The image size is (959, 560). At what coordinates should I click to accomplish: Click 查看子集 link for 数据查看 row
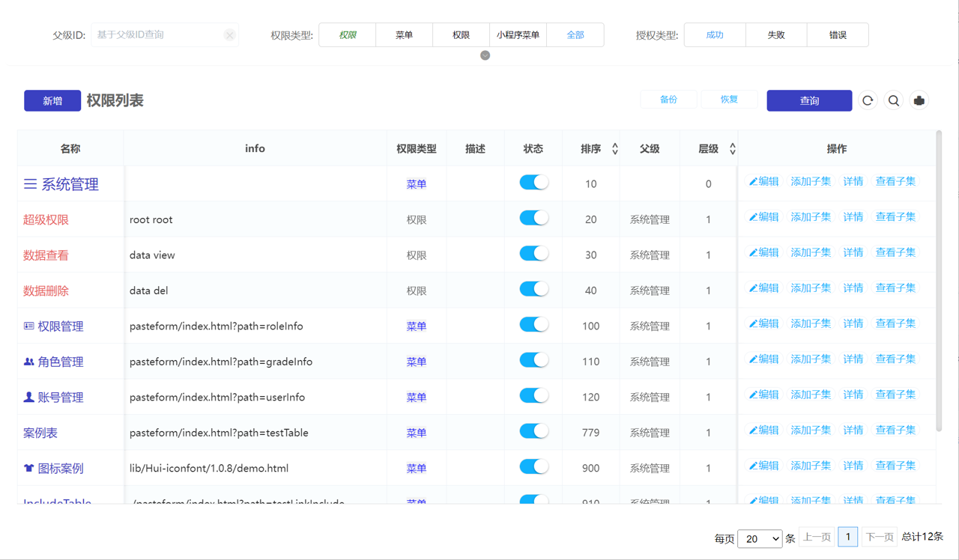point(895,253)
